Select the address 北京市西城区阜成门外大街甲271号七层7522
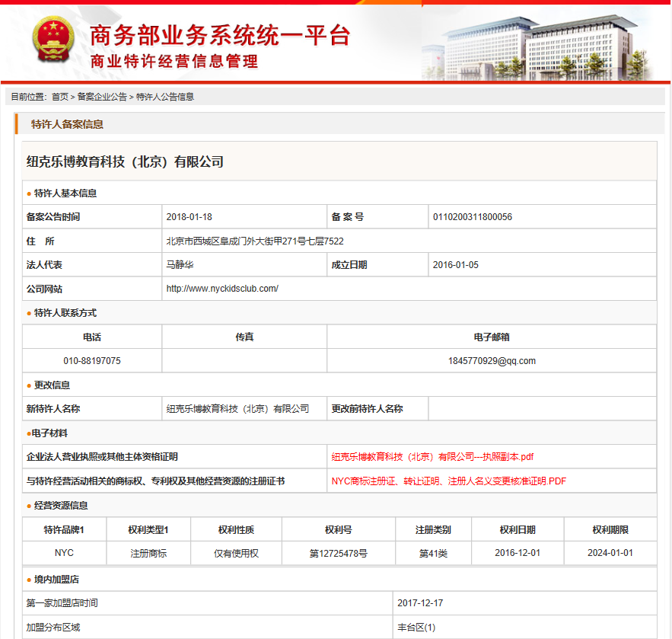Image resolution: width=672 pixels, height=639 pixels. pyautogui.click(x=255, y=241)
